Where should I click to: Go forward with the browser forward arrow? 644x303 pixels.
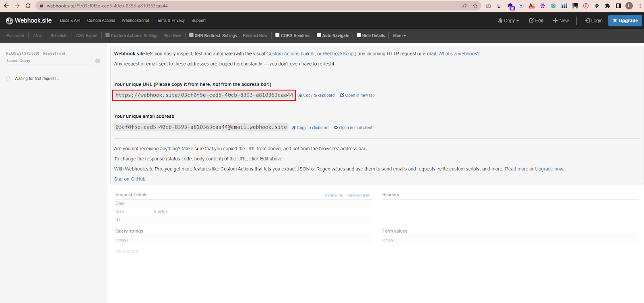pyautogui.click(x=17, y=6)
